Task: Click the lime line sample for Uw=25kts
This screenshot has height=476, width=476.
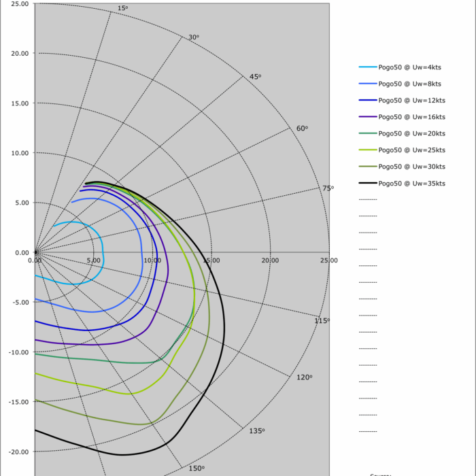Action: point(368,150)
